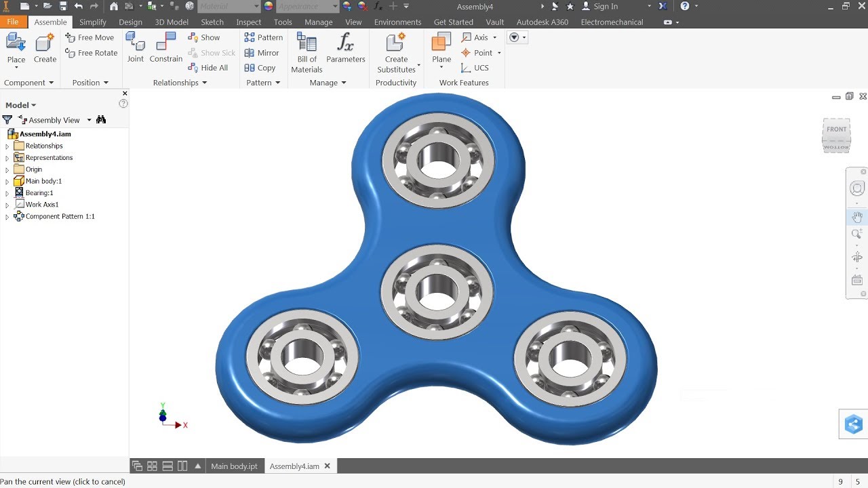
Task: Expand the Origin folder node
Action: 7,169
